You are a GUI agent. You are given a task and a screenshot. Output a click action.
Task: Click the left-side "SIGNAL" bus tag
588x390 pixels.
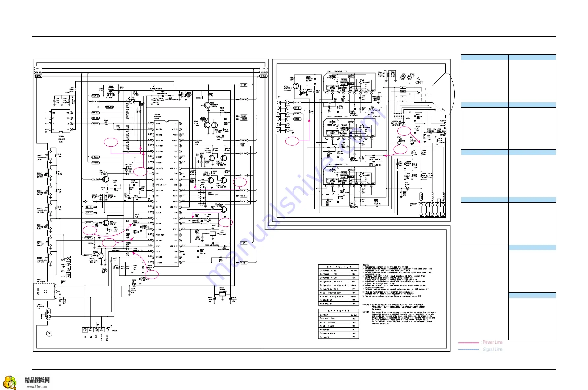[x=38, y=76]
